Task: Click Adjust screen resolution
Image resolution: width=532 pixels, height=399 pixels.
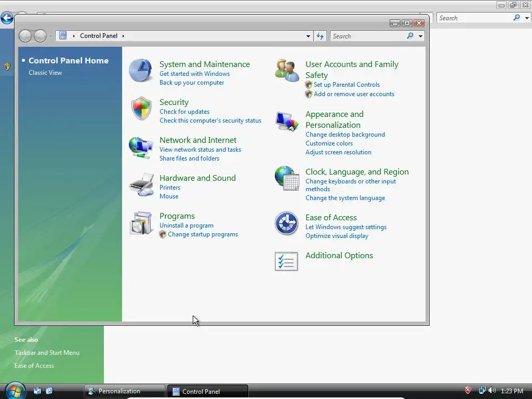Action: (338, 152)
